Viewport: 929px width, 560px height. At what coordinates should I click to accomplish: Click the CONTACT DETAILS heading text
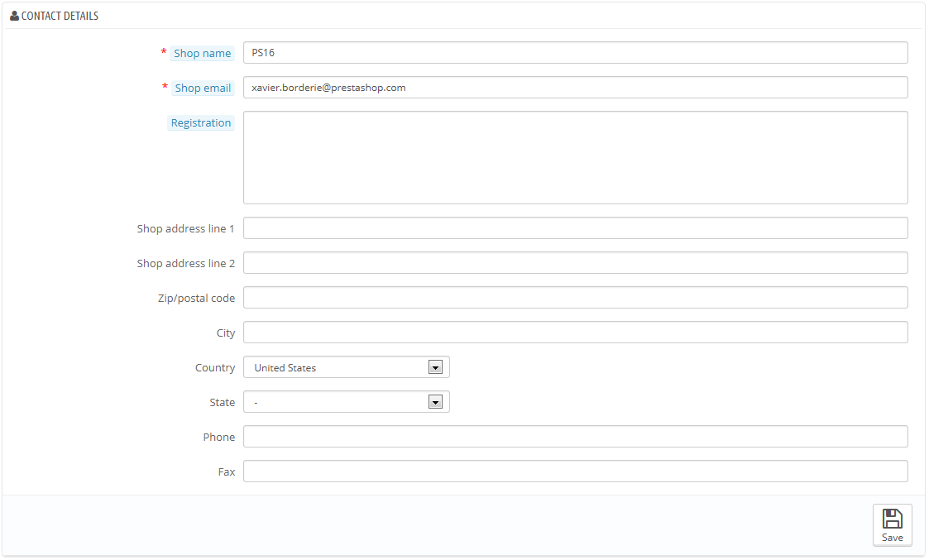tap(60, 16)
